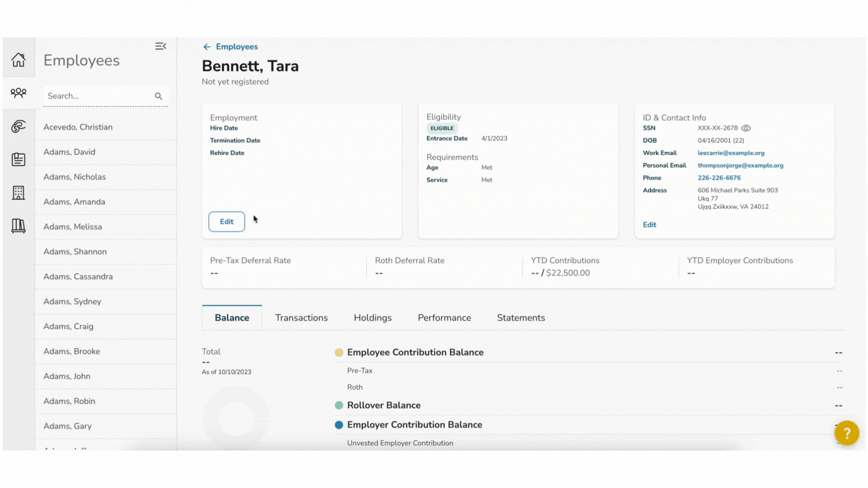The width and height of the screenshot is (868, 488).
Task: Switch to the Transactions tab
Action: [x=301, y=318]
